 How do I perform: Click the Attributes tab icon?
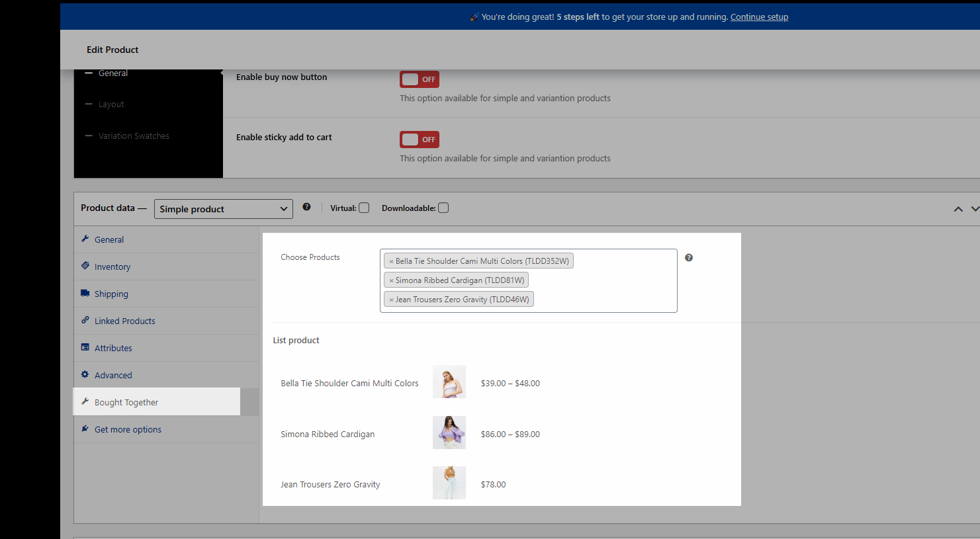coord(85,347)
